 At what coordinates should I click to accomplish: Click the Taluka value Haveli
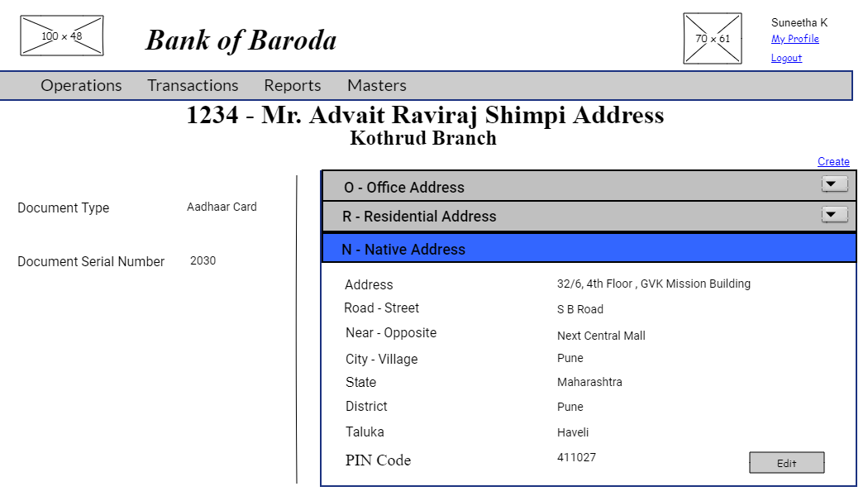572,432
